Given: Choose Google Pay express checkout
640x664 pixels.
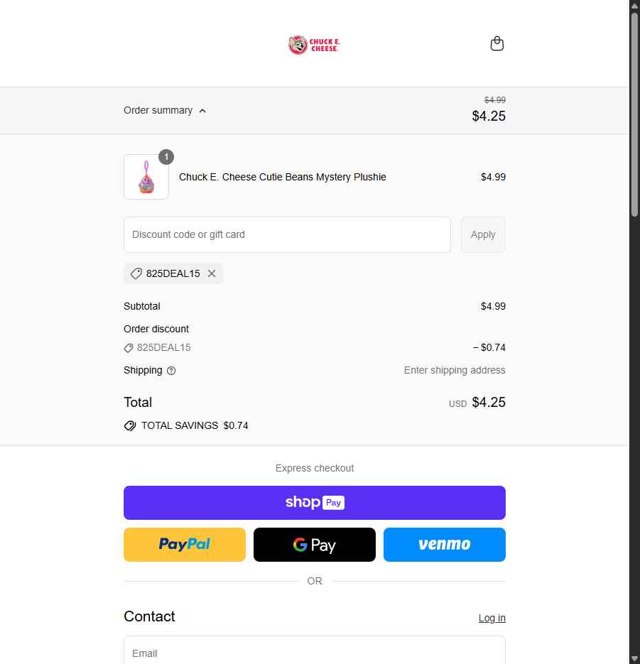Looking at the screenshot, I should pyautogui.click(x=314, y=545).
